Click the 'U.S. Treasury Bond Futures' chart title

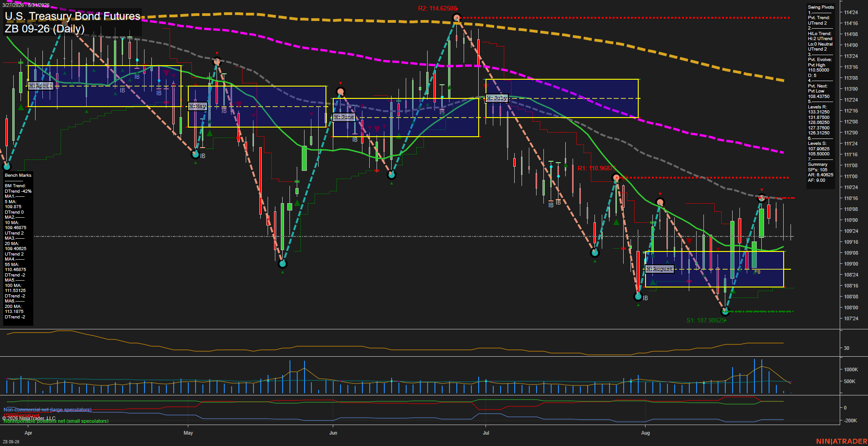[72, 16]
